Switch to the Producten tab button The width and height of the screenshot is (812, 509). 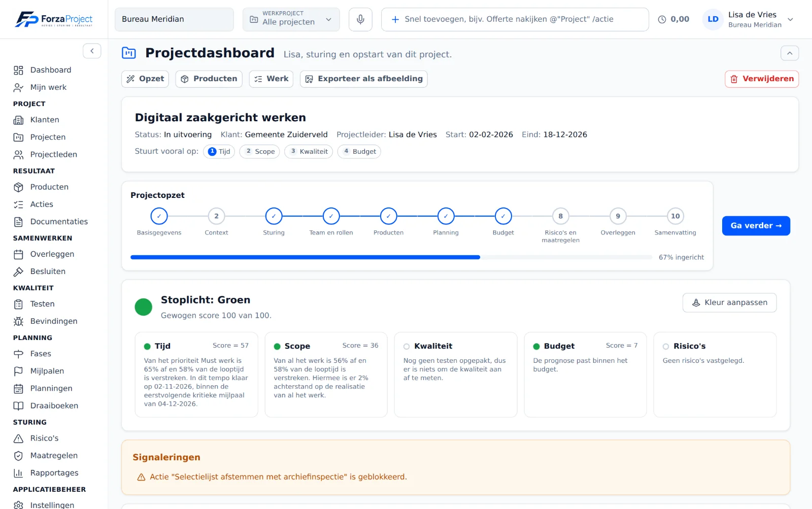(209, 79)
